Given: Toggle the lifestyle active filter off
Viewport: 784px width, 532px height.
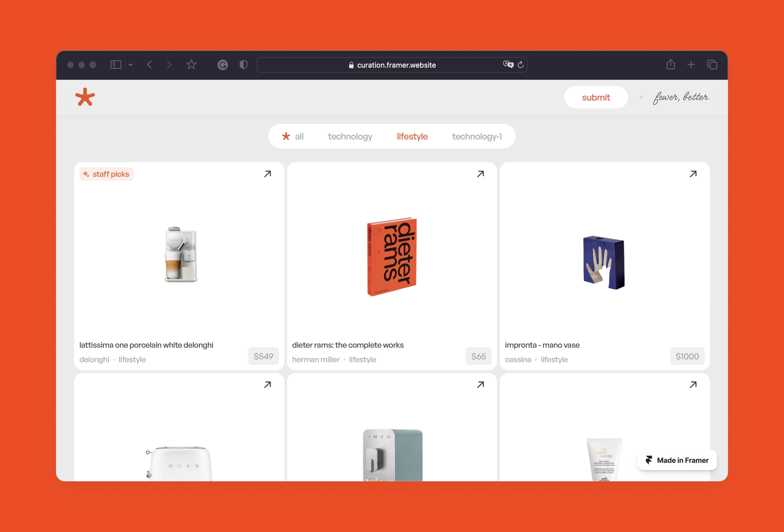Looking at the screenshot, I should (x=412, y=136).
